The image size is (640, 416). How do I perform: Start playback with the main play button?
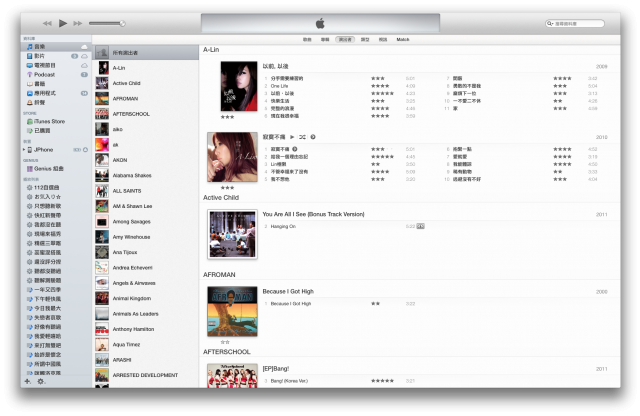click(x=62, y=23)
